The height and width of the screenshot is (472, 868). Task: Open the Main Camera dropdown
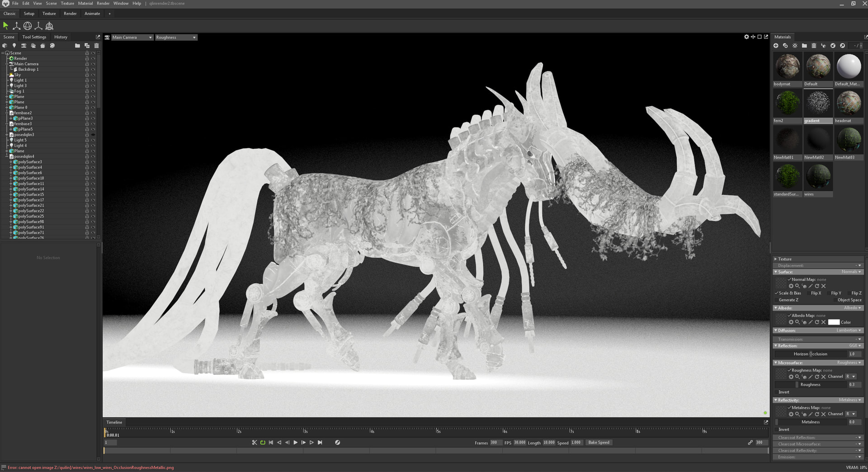132,38
